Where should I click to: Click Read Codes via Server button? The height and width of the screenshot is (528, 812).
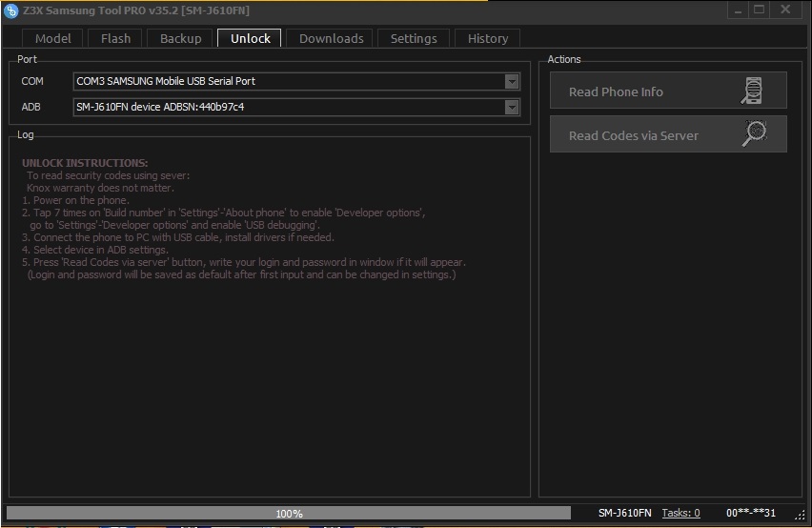click(668, 134)
